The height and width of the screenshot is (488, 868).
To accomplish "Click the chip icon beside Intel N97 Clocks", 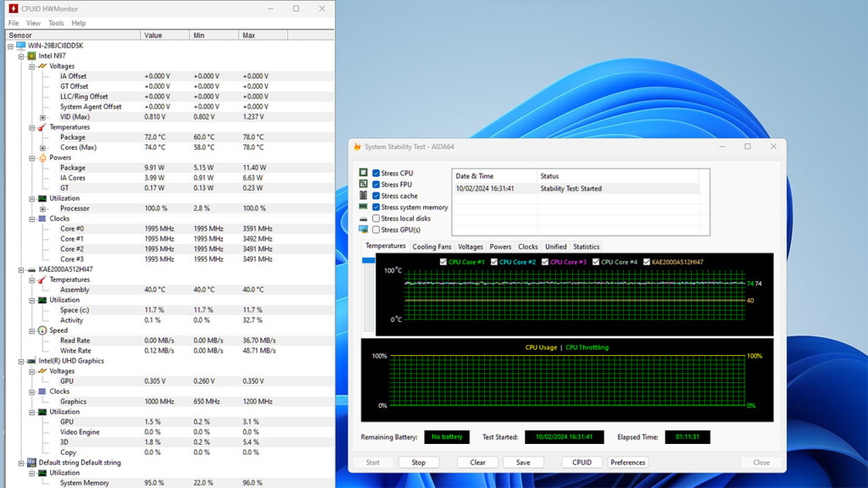I will [42, 219].
